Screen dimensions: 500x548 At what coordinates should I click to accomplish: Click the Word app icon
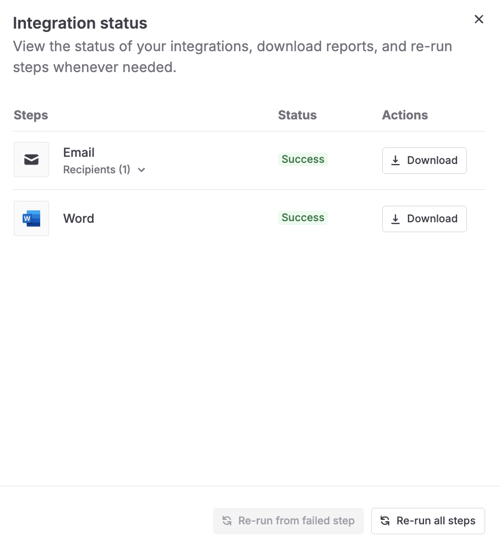click(x=31, y=218)
